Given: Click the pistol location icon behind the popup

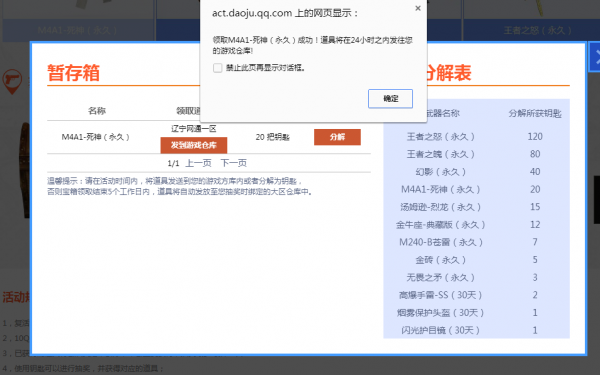Looking at the screenshot, I should pos(12,81).
